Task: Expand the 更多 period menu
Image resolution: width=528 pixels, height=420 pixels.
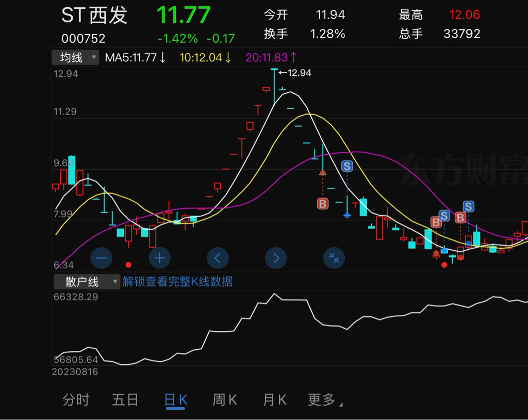Action: pyautogui.click(x=325, y=400)
